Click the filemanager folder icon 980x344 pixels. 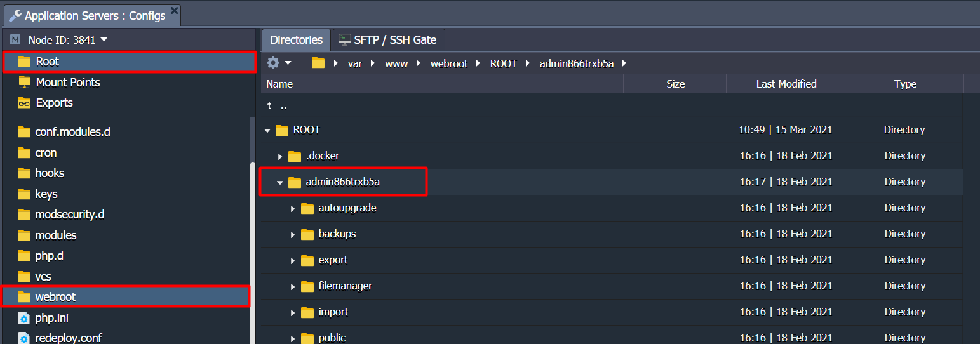click(x=307, y=286)
